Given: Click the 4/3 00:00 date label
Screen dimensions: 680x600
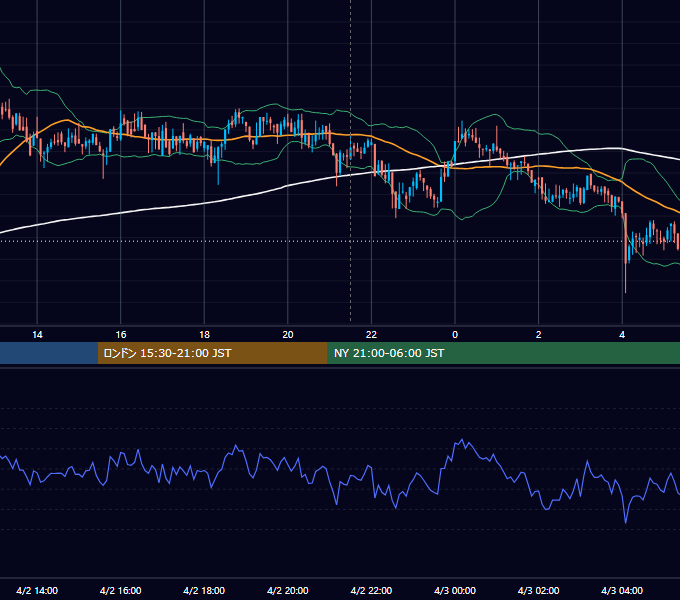Looking at the screenshot, I should point(455,590).
